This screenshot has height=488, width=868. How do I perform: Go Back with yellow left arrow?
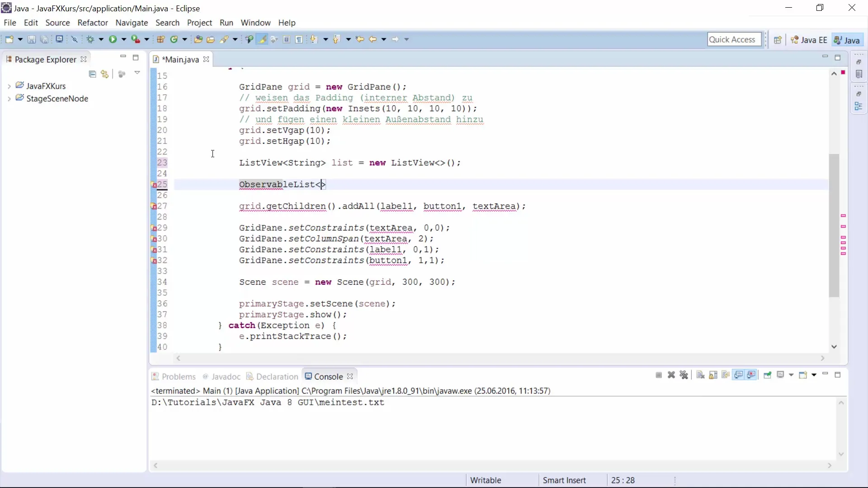pos(373,39)
